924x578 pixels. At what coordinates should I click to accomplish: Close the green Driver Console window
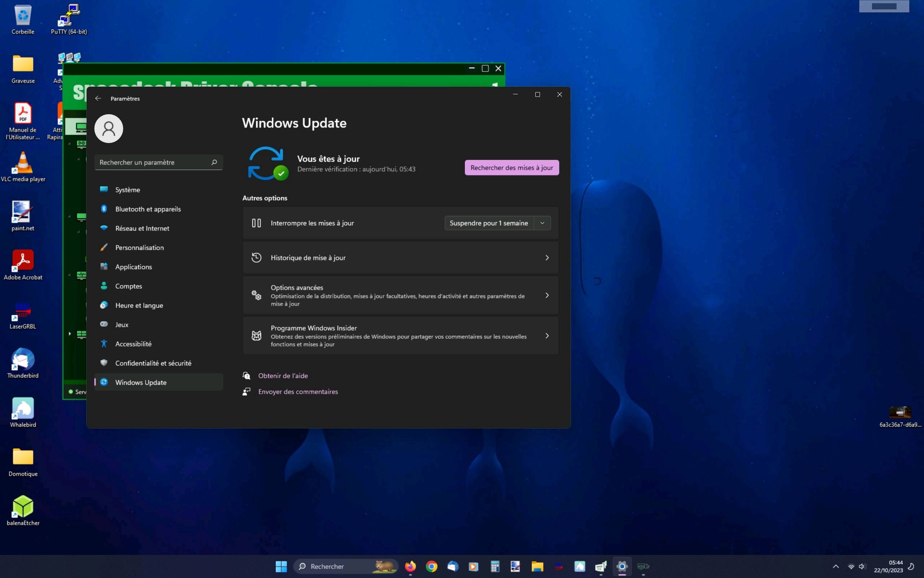498,68
